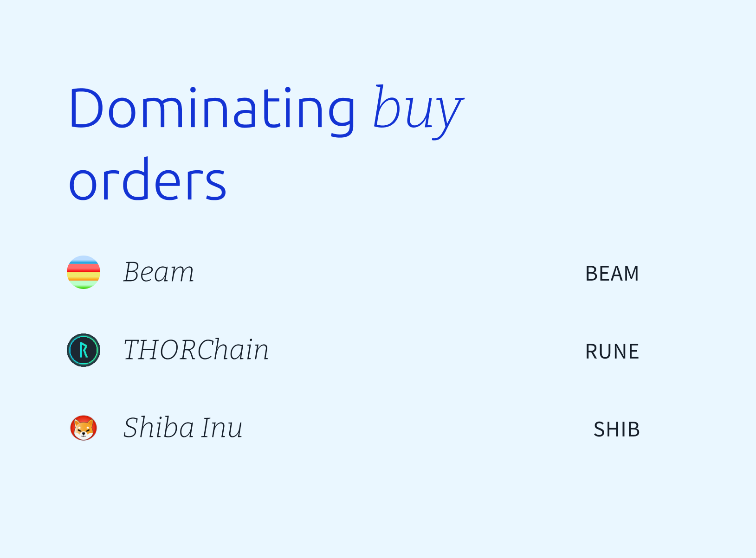Select the THORChain dark circular R icon
Image resolution: width=756 pixels, height=558 pixels.
click(84, 350)
